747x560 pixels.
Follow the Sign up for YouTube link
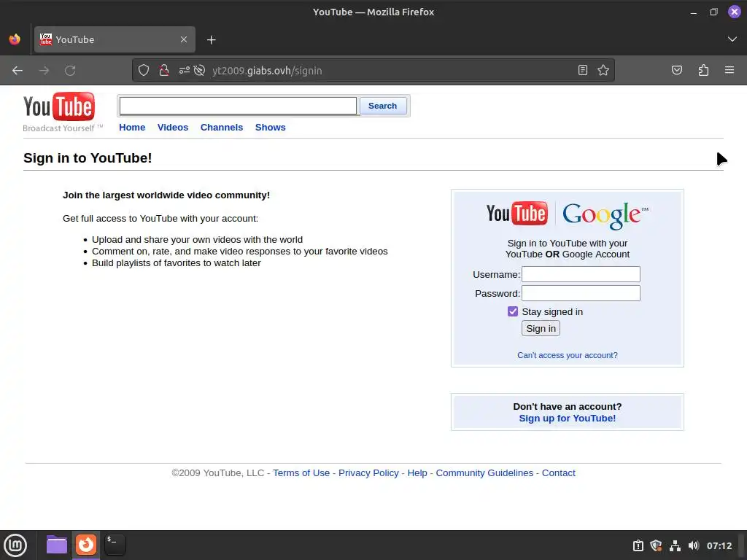tap(568, 418)
